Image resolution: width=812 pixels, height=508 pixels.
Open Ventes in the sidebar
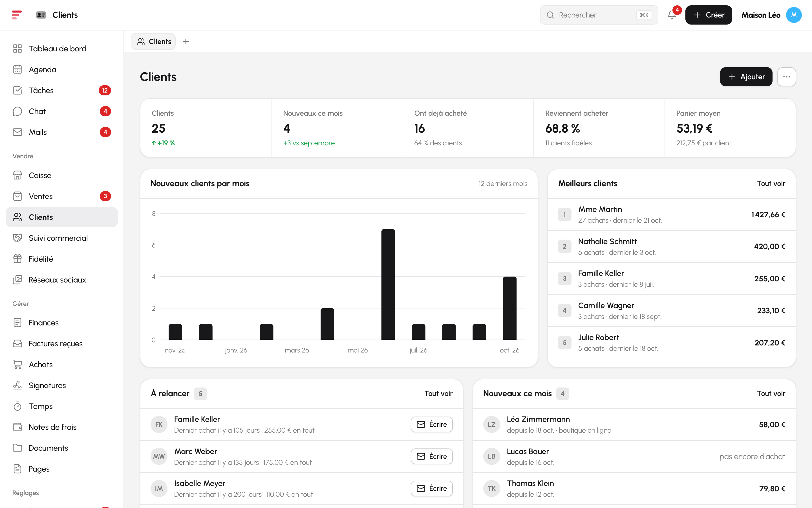tap(62, 196)
